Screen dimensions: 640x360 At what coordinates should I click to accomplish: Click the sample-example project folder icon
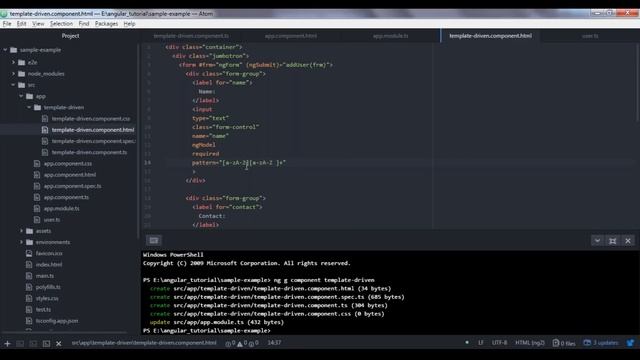tap(13, 50)
